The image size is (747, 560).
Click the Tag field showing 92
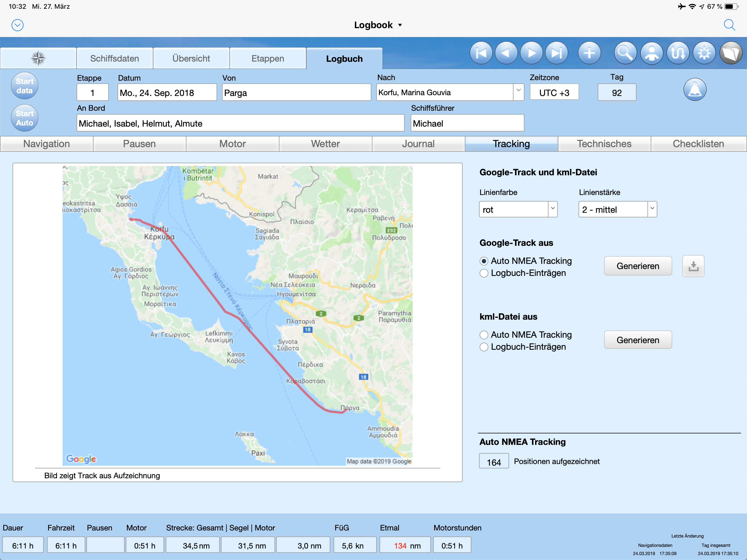(617, 92)
